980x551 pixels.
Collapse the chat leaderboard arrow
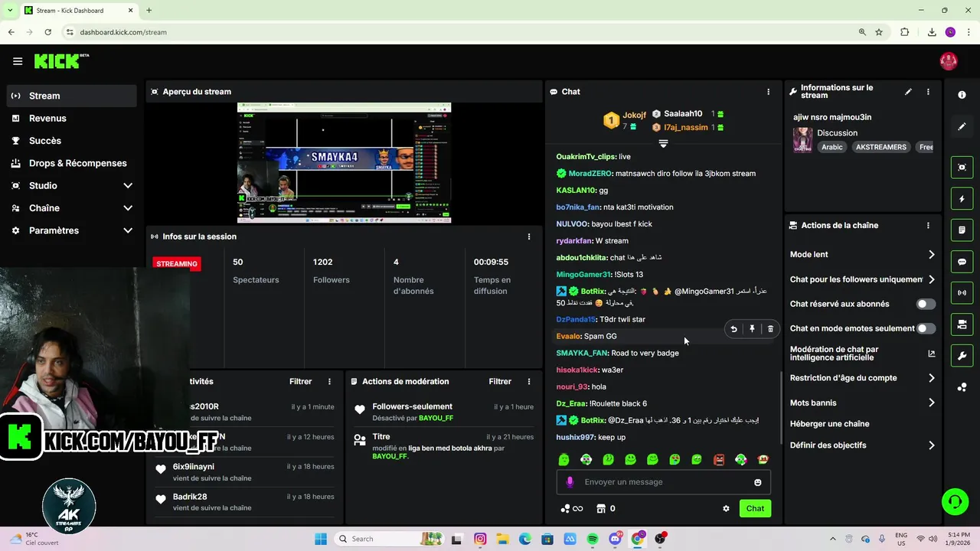pyautogui.click(x=663, y=143)
